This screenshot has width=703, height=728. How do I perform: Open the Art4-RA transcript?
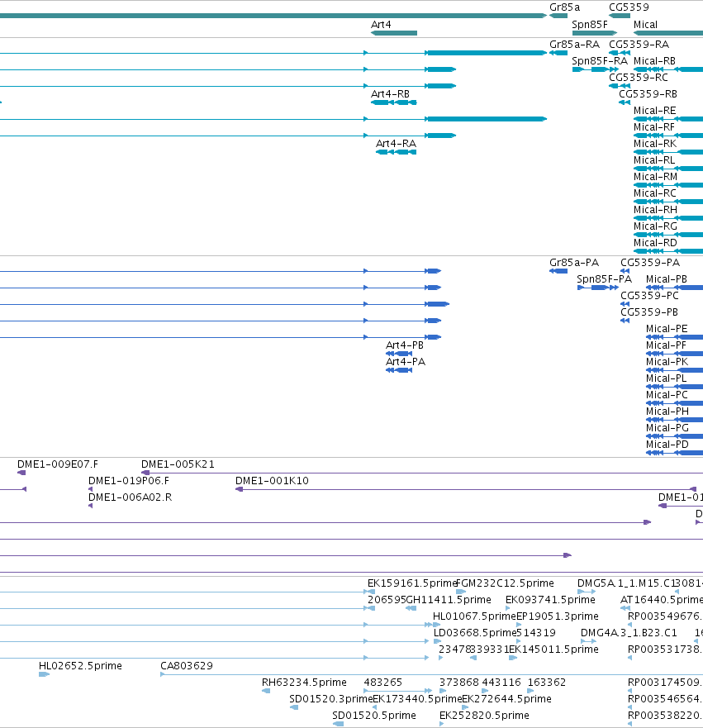click(396, 152)
